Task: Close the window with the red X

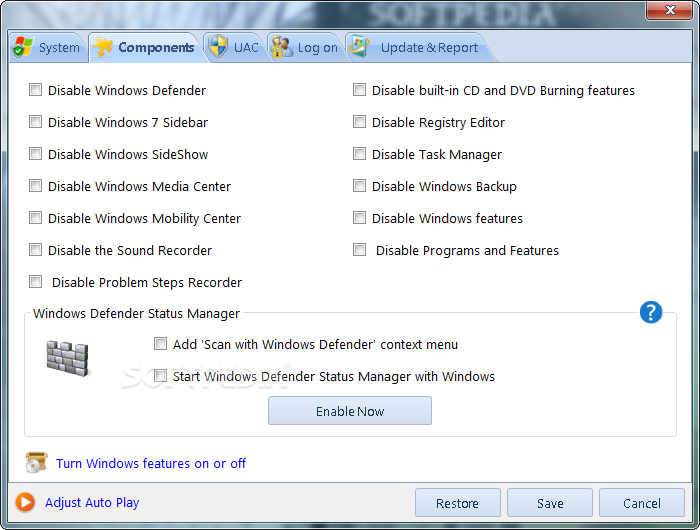Action: click(669, 10)
